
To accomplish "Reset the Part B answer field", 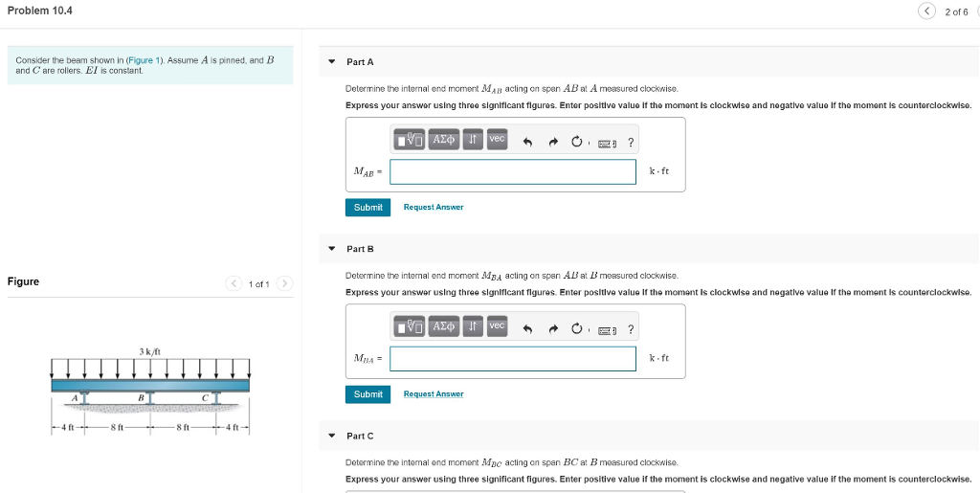I will coord(576,329).
